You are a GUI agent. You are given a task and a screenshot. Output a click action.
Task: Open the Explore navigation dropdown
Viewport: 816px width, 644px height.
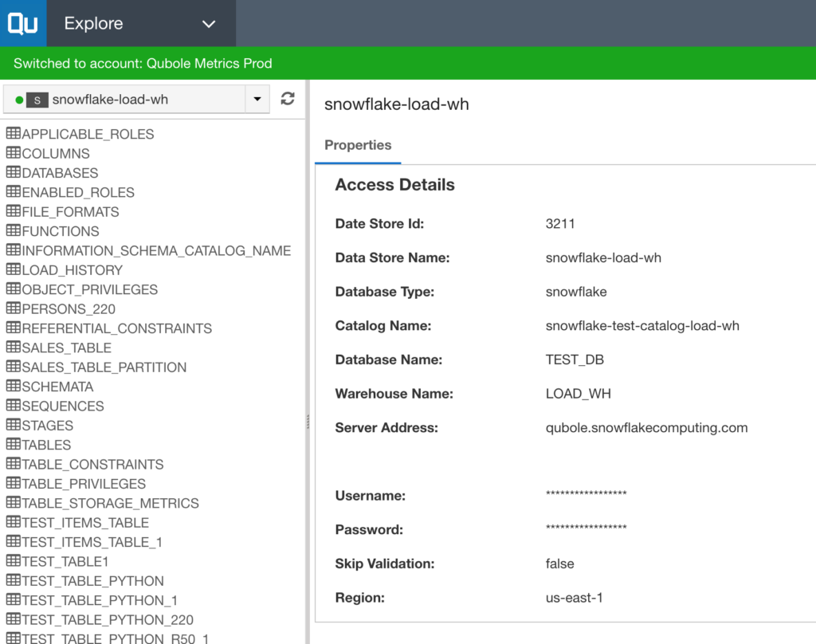141,23
